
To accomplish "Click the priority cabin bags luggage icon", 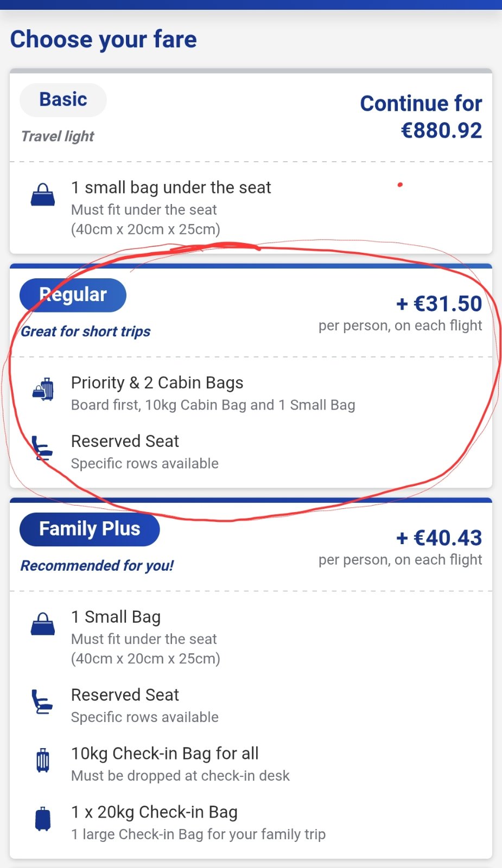I will [x=43, y=390].
